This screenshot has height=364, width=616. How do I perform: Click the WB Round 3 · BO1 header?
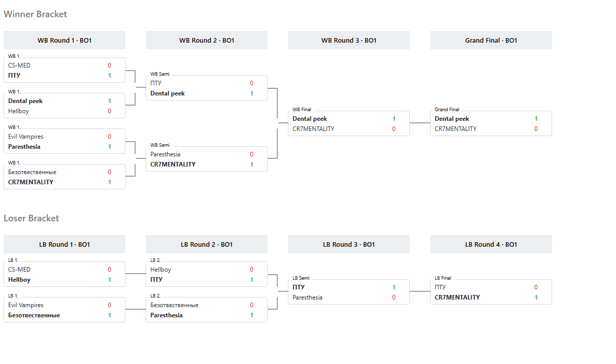[x=349, y=41]
